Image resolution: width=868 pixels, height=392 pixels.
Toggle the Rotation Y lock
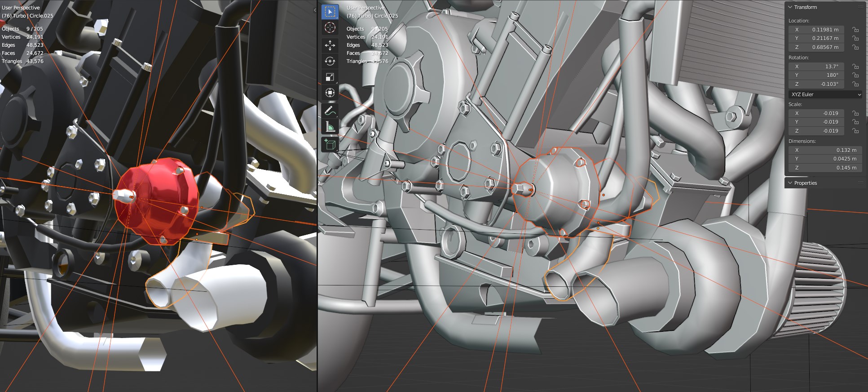tap(855, 75)
